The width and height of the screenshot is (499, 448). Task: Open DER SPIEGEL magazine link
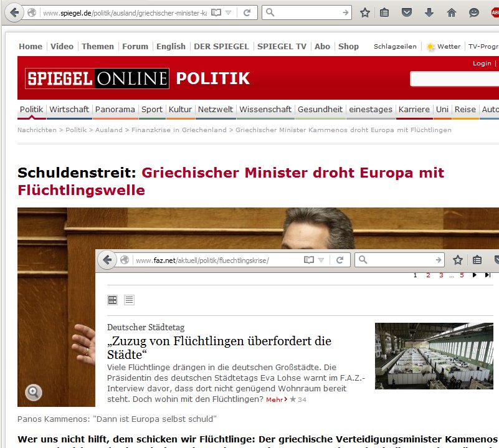tap(221, 47)
